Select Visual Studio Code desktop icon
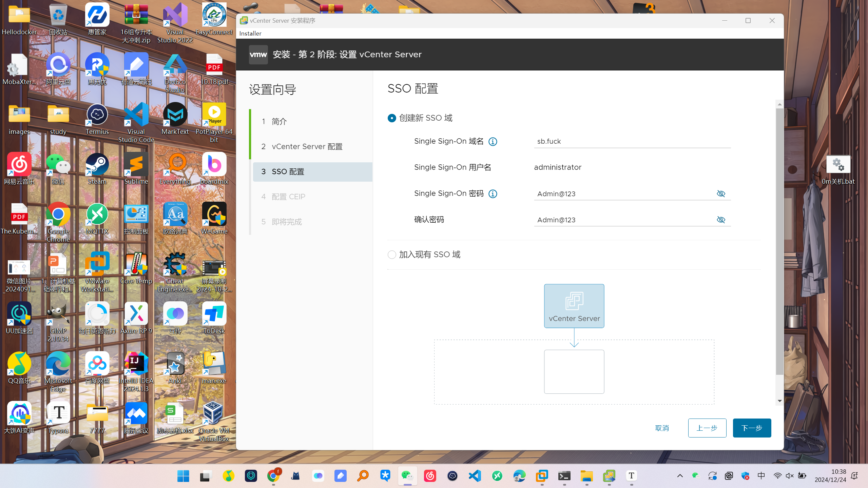 136,123
